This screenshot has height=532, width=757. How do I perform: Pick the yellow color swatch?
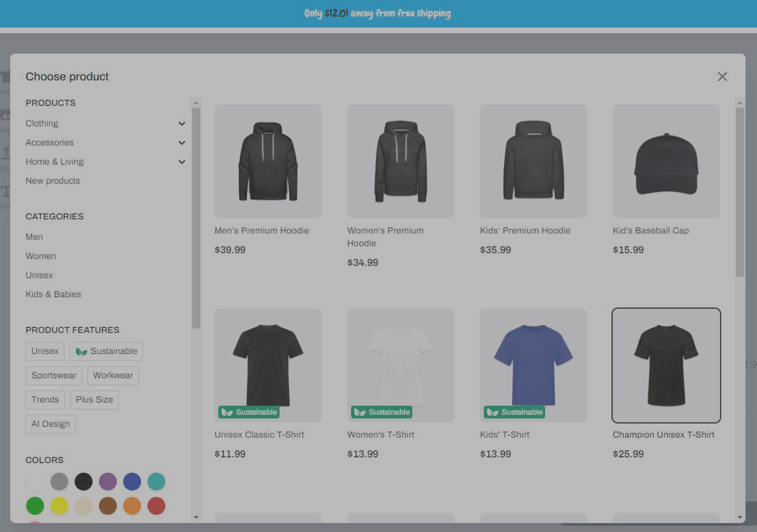[59, 505]
